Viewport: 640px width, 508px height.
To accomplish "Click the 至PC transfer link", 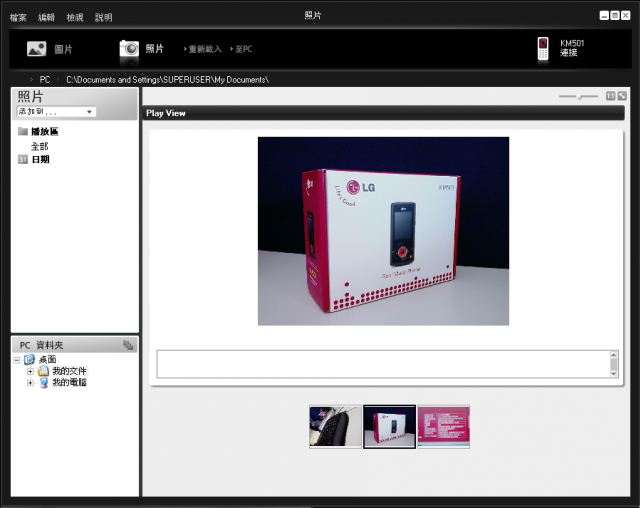I will (244, 49).
